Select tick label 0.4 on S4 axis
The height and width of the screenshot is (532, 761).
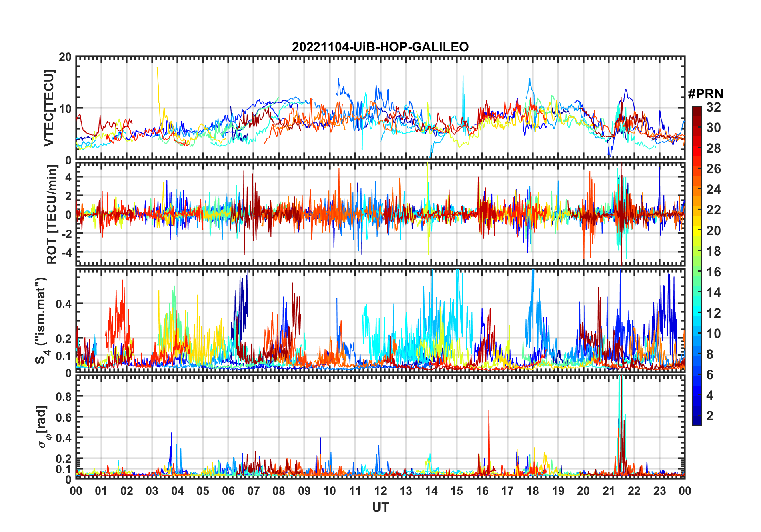(x=63, y=304)
